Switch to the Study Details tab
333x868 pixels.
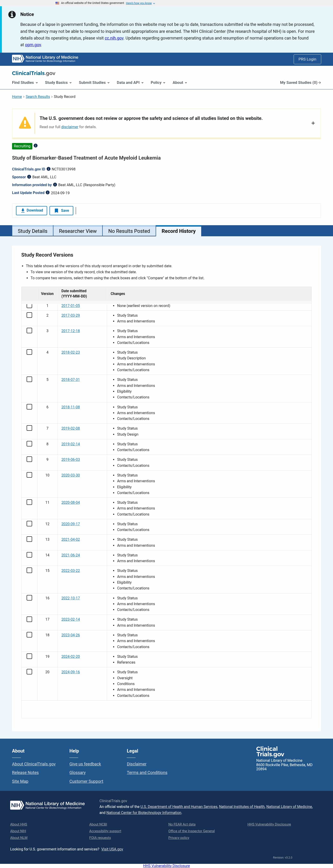click(32, 231)
